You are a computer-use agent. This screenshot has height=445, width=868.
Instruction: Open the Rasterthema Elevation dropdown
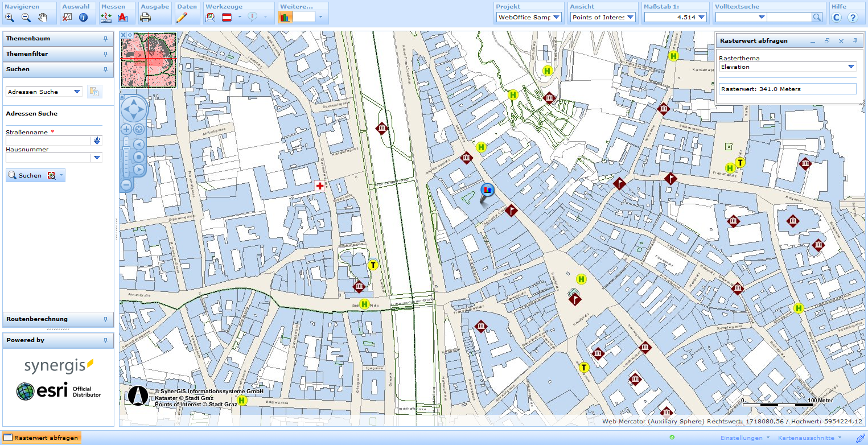(851, 67)
